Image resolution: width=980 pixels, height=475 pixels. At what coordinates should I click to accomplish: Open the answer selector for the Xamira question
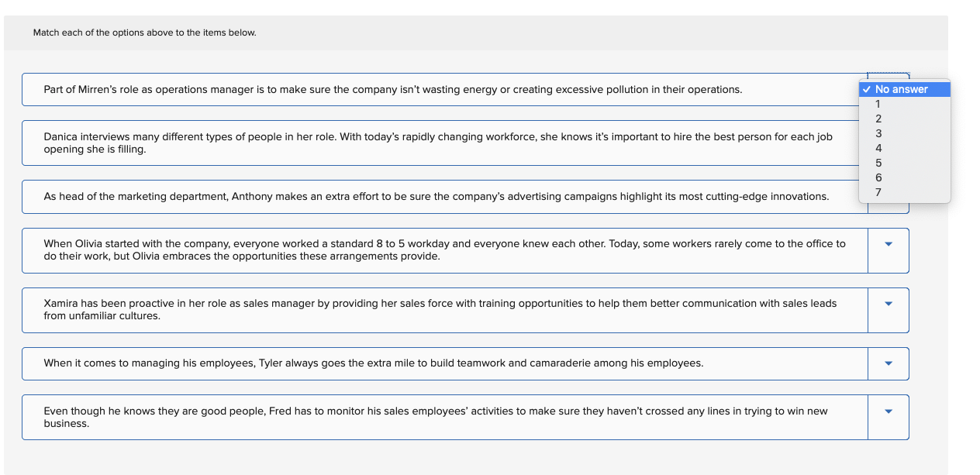pyautogui.click(x=888, y=310)
